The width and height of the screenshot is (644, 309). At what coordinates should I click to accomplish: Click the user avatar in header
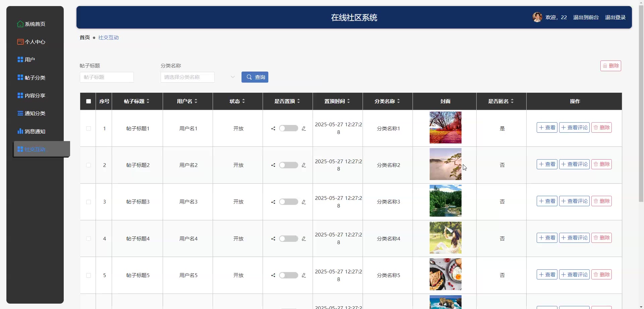[537, 17]
